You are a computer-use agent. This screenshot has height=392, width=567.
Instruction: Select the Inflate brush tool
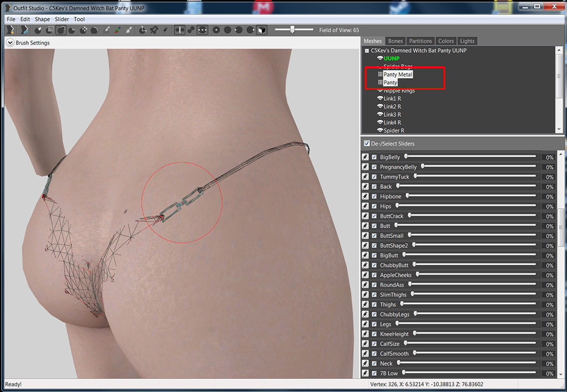tap(61, 30)
